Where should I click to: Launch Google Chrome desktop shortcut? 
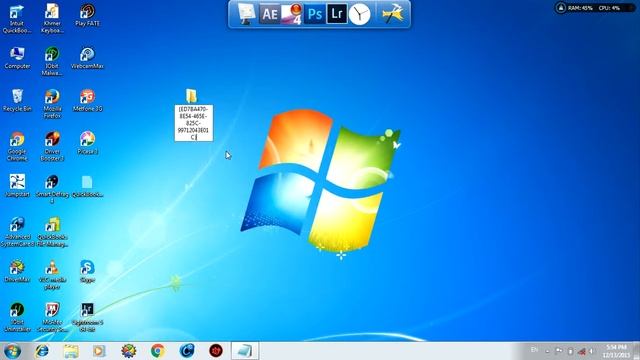(17, 147)
